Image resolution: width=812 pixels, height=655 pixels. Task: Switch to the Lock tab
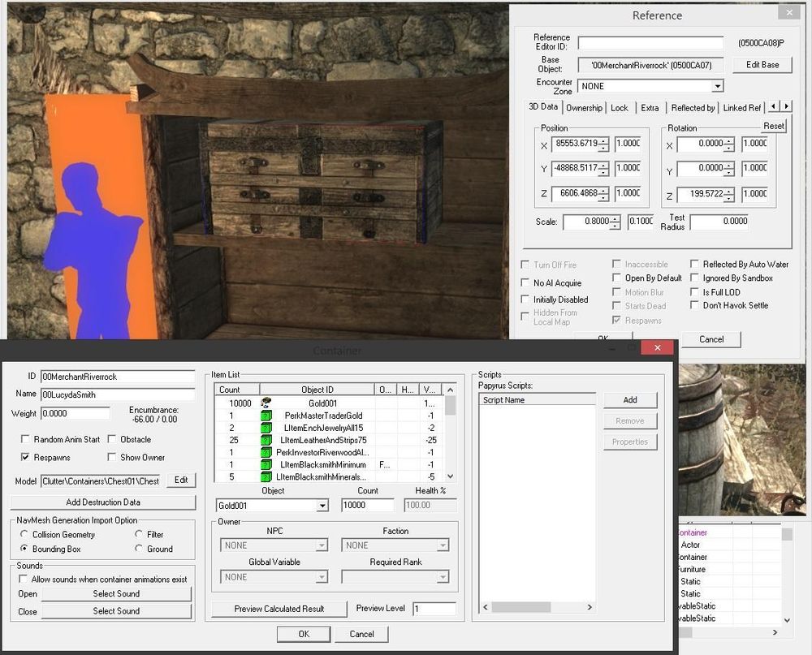tap(619, 108)
